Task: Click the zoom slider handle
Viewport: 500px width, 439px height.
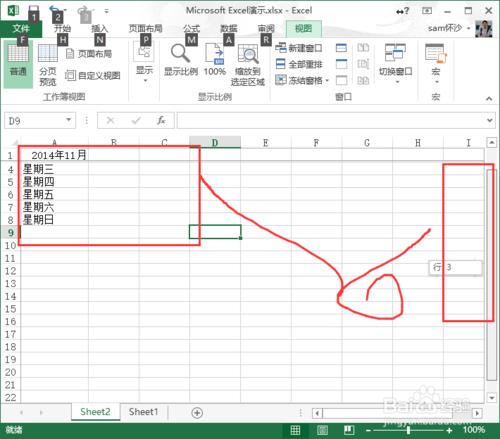Action: (408, 430)
